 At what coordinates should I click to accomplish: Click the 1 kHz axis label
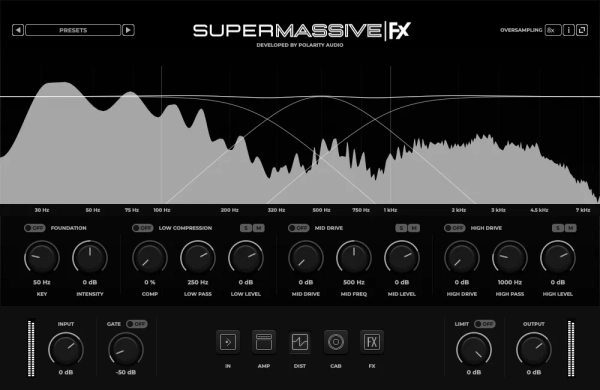pyautogui.click(x=390, y=210)
